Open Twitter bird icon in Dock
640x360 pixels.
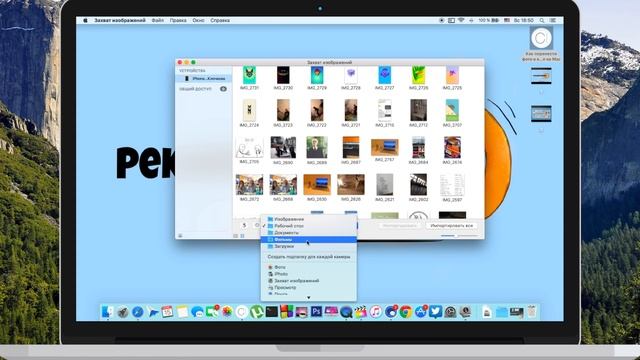(x=435, y=312)
